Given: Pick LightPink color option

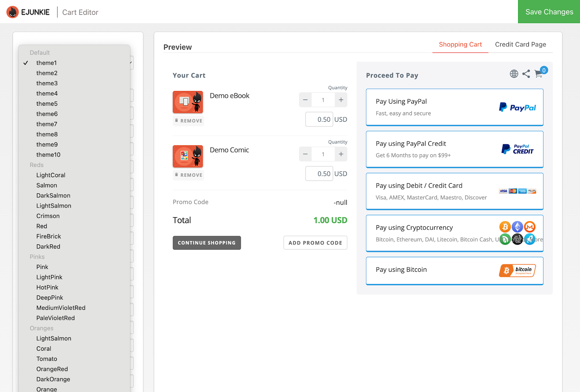Looking at the screenshot, I should tap(74, 277).
